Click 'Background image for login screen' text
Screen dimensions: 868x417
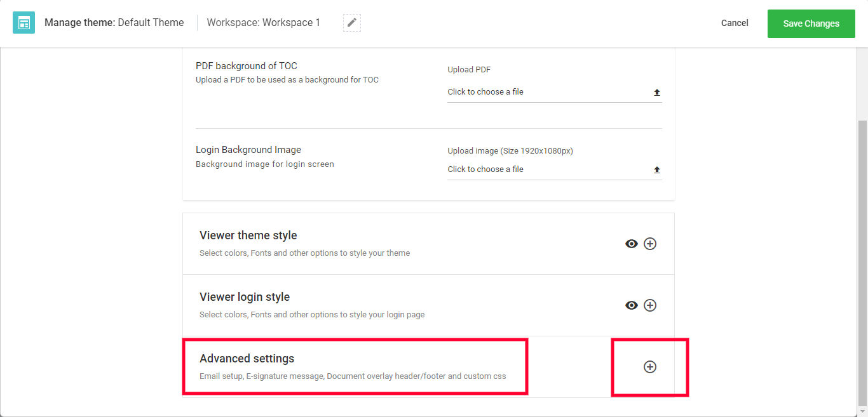(265, 164)
